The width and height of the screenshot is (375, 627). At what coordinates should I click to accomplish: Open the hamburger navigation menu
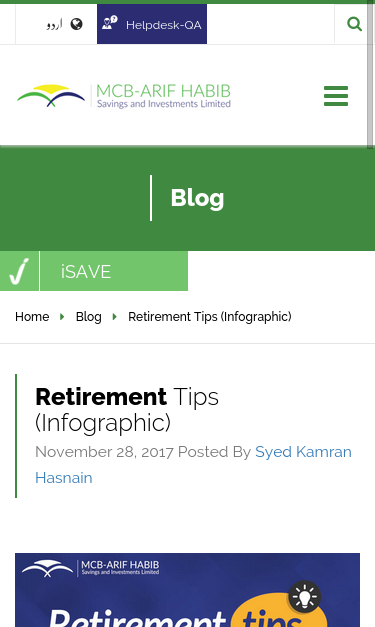pyautogui.click(x=336, y=96)
